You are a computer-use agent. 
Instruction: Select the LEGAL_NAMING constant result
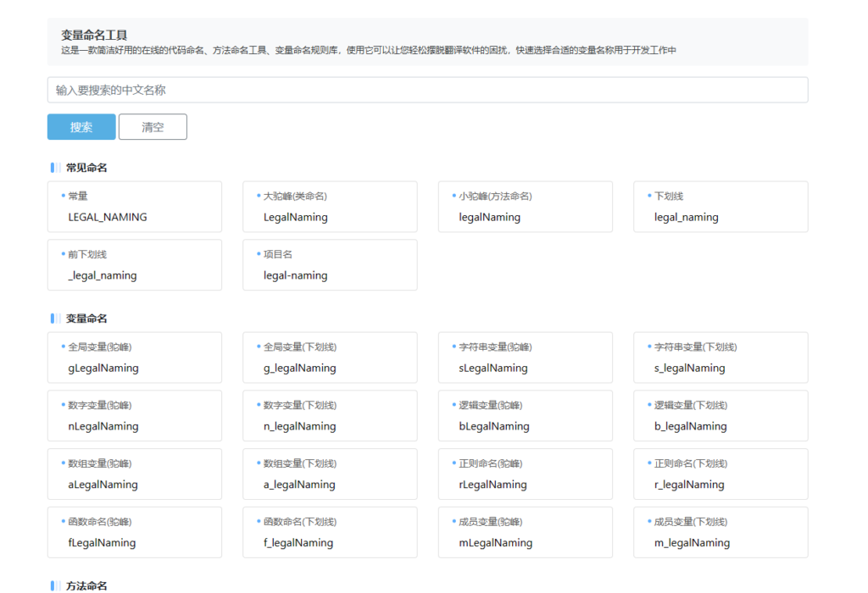135,207
